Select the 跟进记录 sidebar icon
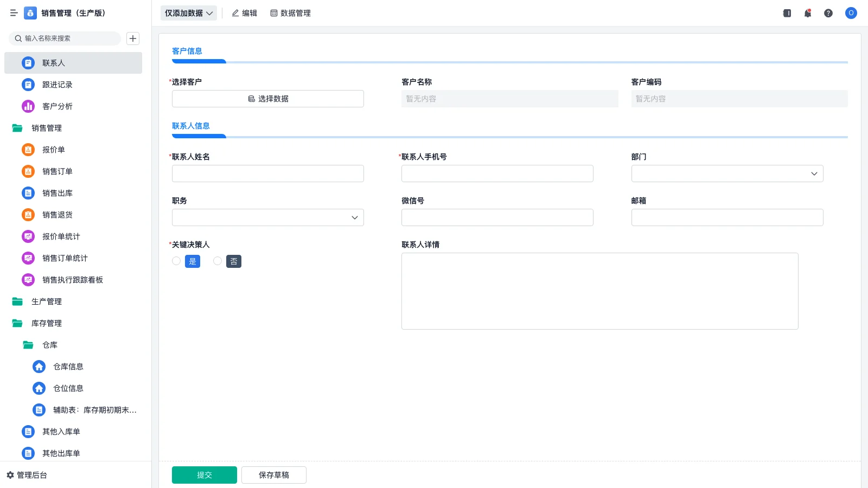The image size is (868, 488). click(x=28, y=85)
